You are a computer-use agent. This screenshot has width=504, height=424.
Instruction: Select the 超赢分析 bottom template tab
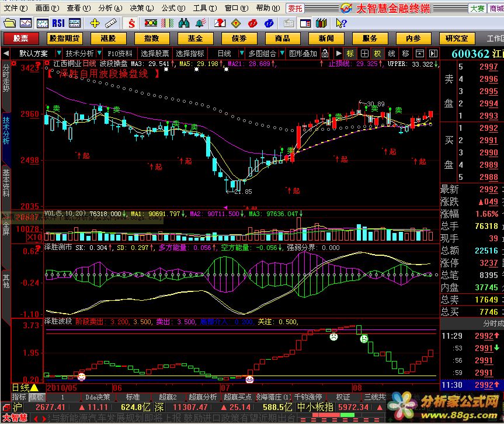click(203, 397)
